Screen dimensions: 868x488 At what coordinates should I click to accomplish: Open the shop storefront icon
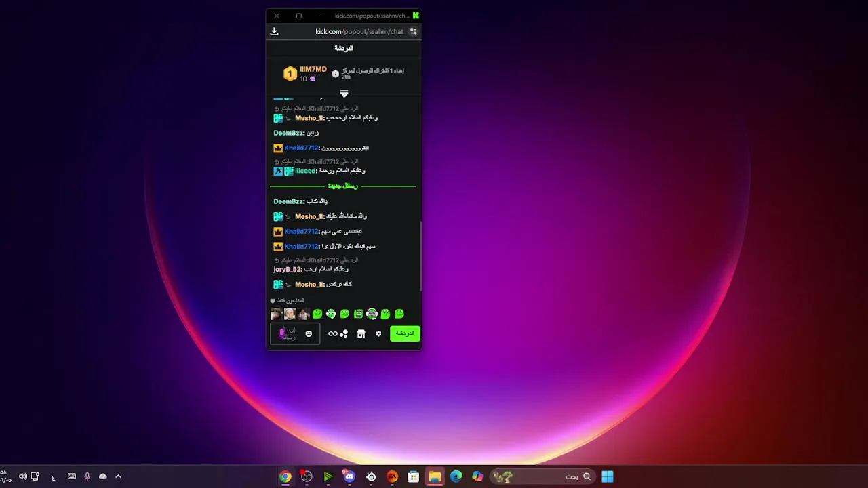coord(361,333)
